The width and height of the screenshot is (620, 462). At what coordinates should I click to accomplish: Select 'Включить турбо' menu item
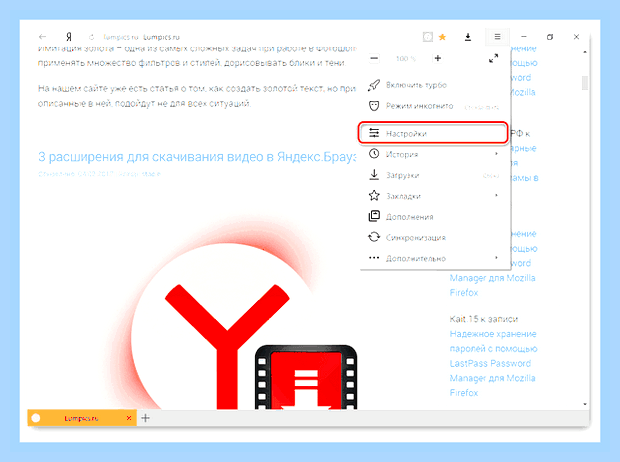(x=433, y=85)
